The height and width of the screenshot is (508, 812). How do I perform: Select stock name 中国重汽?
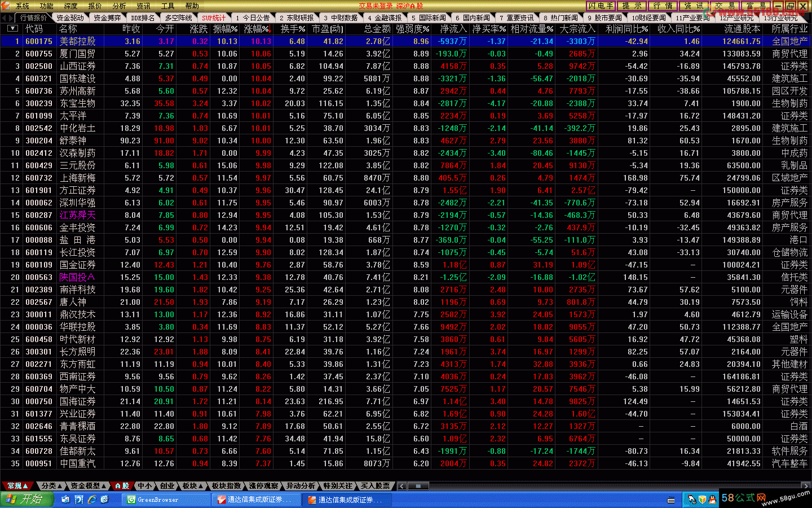coord(78,463)
